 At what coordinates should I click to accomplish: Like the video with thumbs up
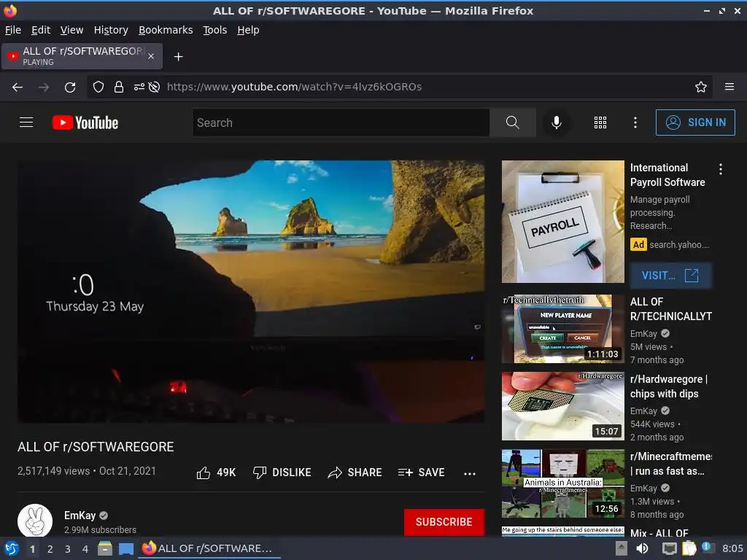pos(216,472)
